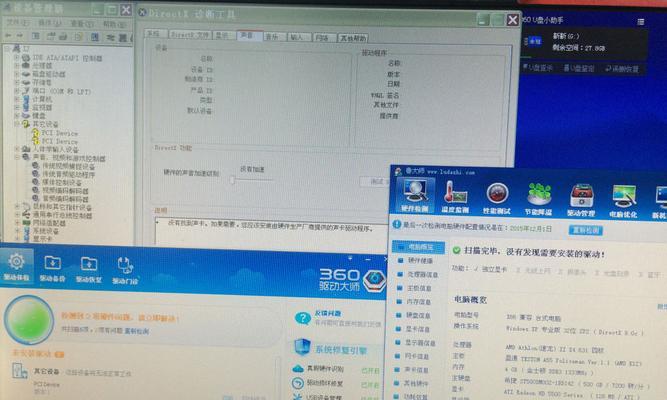Open the 帮助 menu in Device Manager
Viewport: 667px width, 400px height.
coord(114,24)
